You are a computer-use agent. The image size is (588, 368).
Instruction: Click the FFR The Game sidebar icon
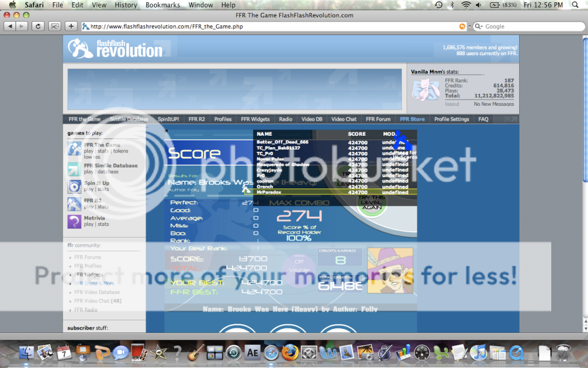pyautogui.click(x=75, y=149)
